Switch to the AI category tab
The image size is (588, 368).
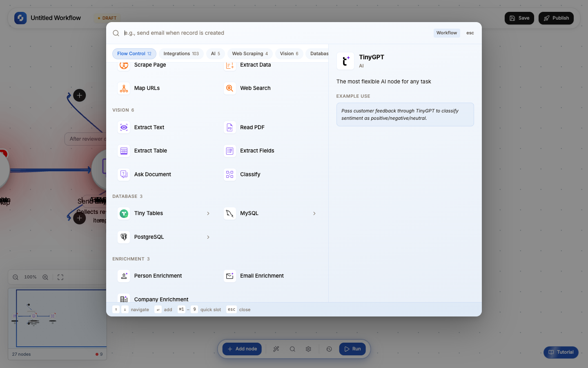tap(216, 54)
